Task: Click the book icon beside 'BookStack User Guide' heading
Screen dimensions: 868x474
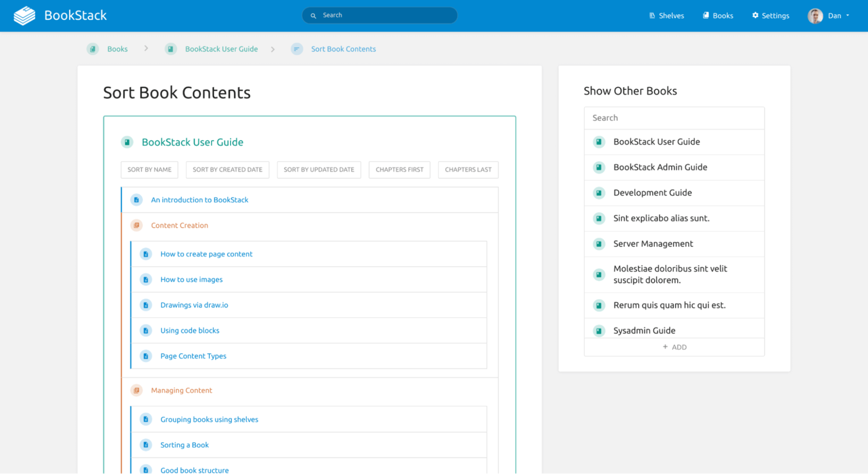Action: pyautogui.click(x=127, y=142)
